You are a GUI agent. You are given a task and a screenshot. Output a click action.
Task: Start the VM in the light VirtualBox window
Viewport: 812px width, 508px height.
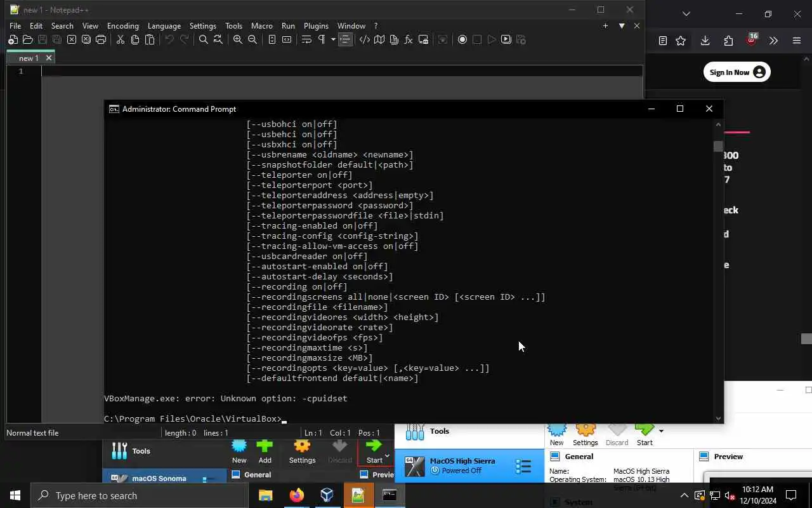(x=645, y=435)
